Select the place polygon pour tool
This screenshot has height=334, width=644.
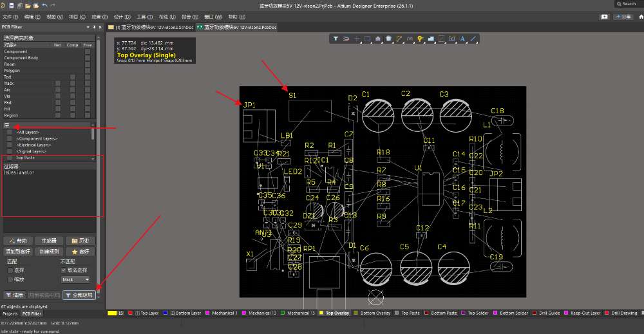point(431,39)
